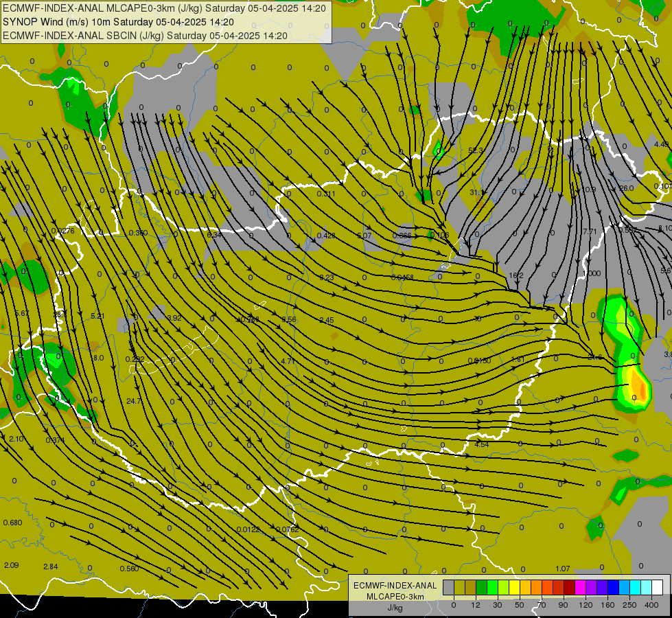This screenshot has width=672, height=618.
Task: Click the map value 1.81
Action: [518, 359]
